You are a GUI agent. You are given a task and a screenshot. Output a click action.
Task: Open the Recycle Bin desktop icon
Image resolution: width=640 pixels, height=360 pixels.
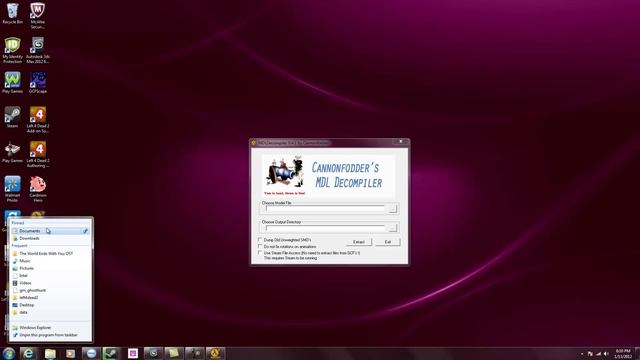click(x=12, y=13)
